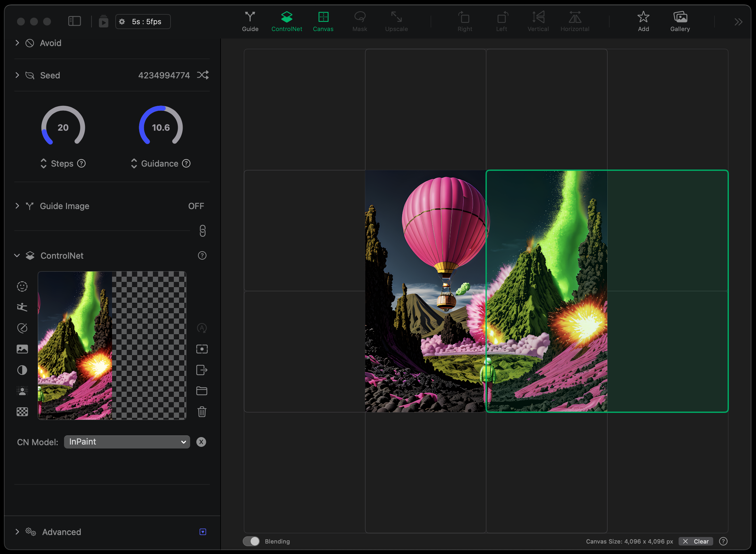Select the checkerboard ControlNet icon
The width and height of the screenshot is (756, 554).
(22, 412)
